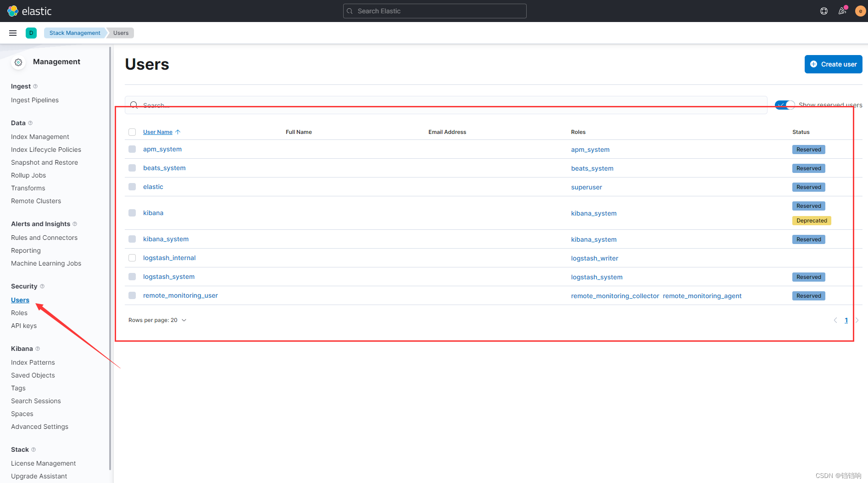The width and height of the screenshot is (868, 483).
Task: Open the logstash_writer role link
Action: pos(595,258)
